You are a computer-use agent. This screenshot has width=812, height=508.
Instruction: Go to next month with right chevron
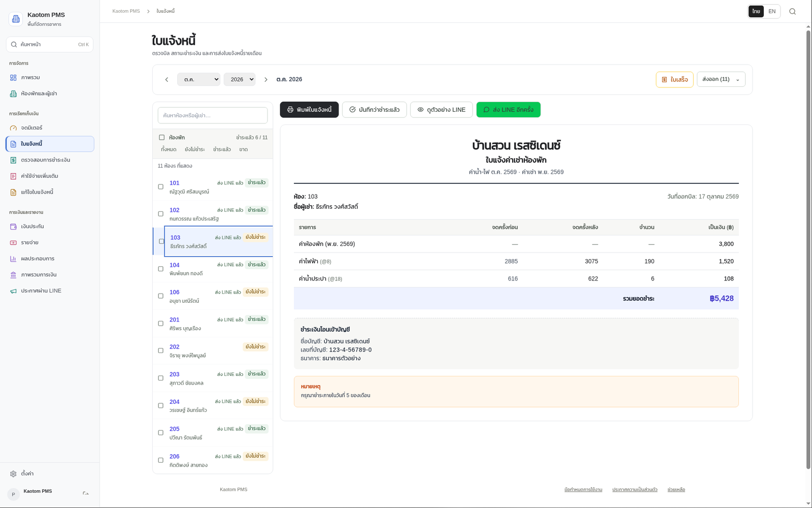[x=265, y=79]
